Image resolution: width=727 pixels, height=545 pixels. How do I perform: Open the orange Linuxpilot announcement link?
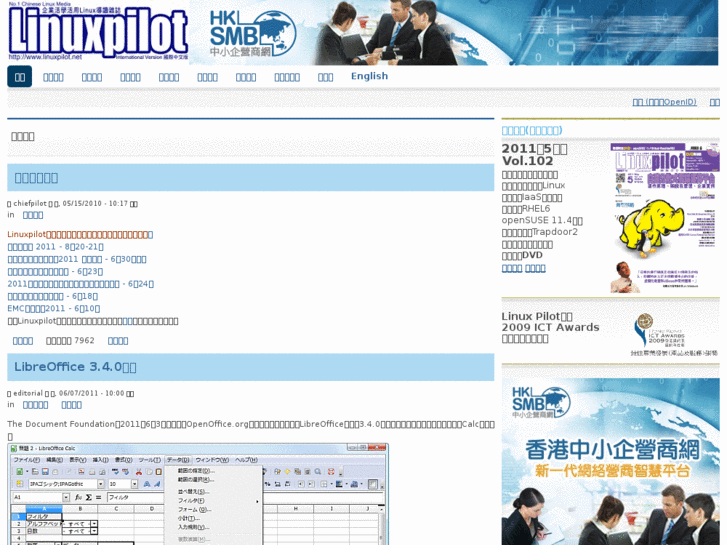point(80,234)
